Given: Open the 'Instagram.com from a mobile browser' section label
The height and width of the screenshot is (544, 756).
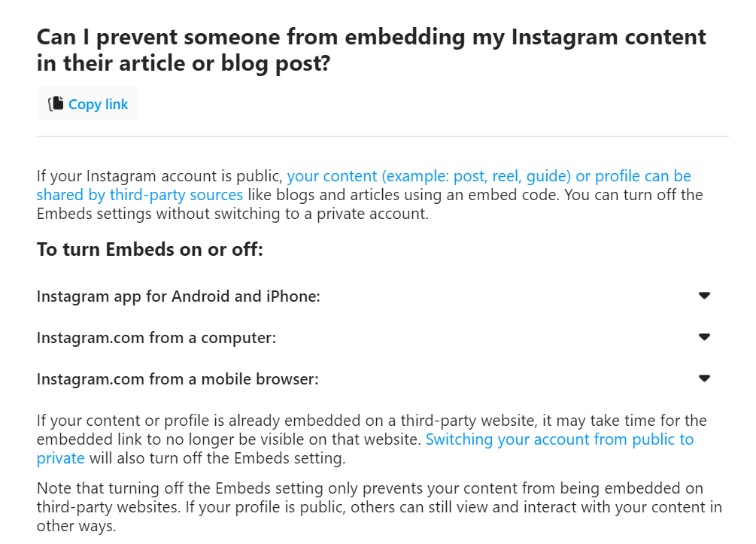Looking at the screenshot, I should tap(178, 379).
